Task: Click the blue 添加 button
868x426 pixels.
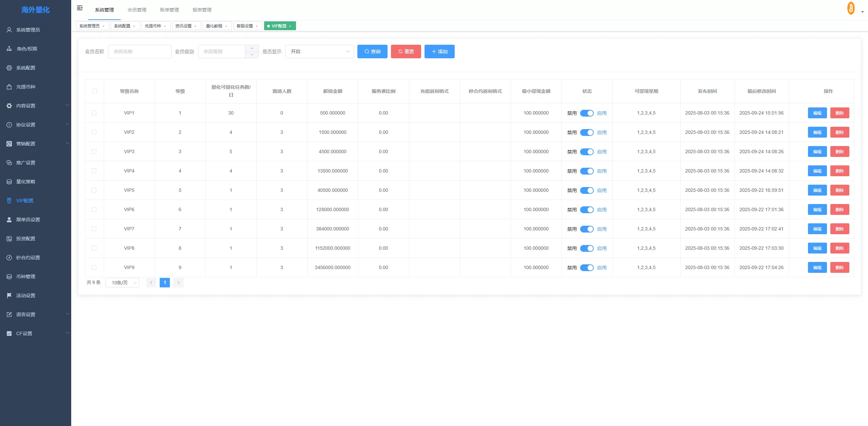Action: coord(439,52)
